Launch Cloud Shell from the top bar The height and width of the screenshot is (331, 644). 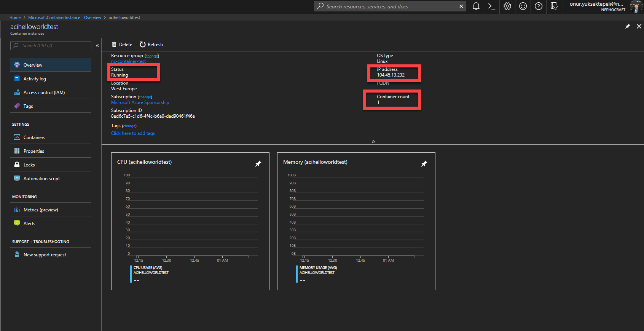[492, 6]
